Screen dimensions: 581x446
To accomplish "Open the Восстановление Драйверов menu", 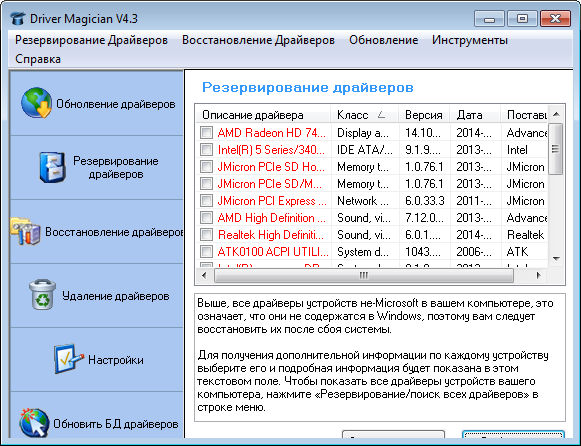I will [x=258, y=40].
